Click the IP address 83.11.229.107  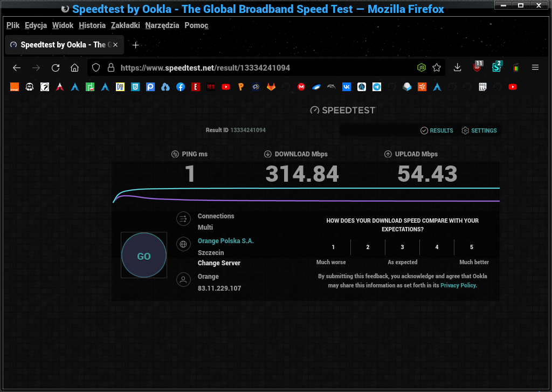point(219,288)
